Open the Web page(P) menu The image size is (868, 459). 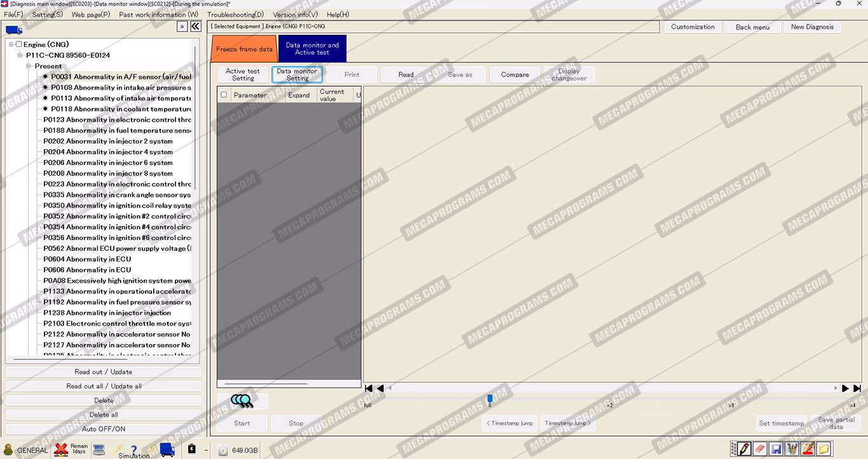click(91, 15)
